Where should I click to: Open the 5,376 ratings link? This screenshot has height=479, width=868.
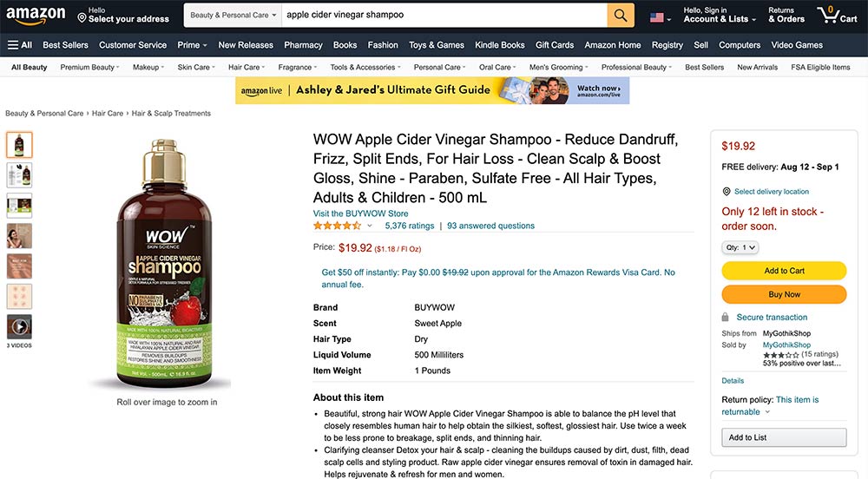409,226
